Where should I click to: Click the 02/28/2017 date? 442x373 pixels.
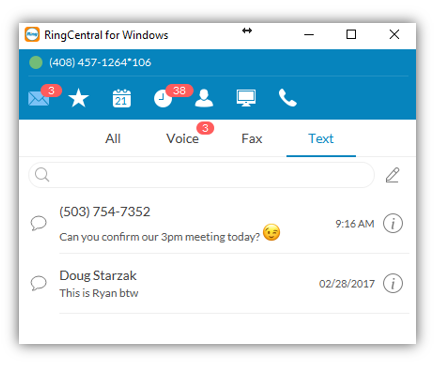pos(347,284)
